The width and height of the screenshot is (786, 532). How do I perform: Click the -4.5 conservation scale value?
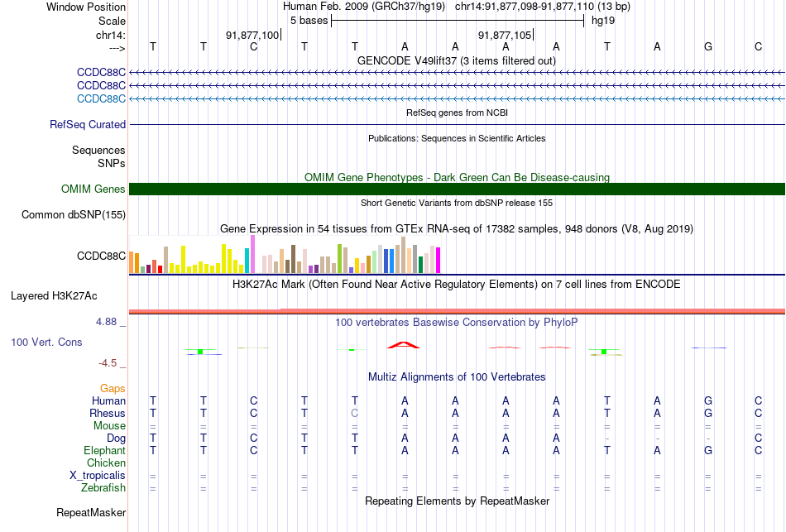[x=108, y=363]
